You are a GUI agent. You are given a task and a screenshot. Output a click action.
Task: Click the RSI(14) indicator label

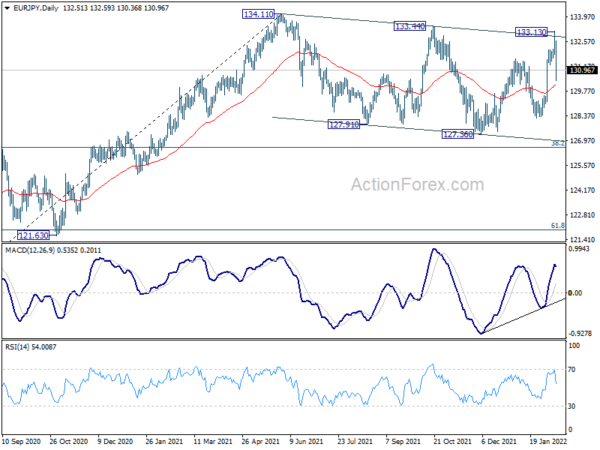click(17, 347)
